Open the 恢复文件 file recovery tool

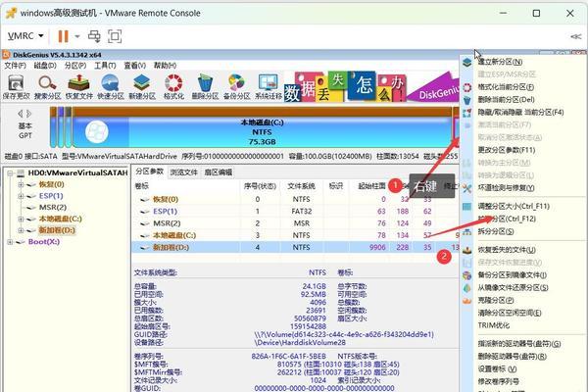(79, 87)
